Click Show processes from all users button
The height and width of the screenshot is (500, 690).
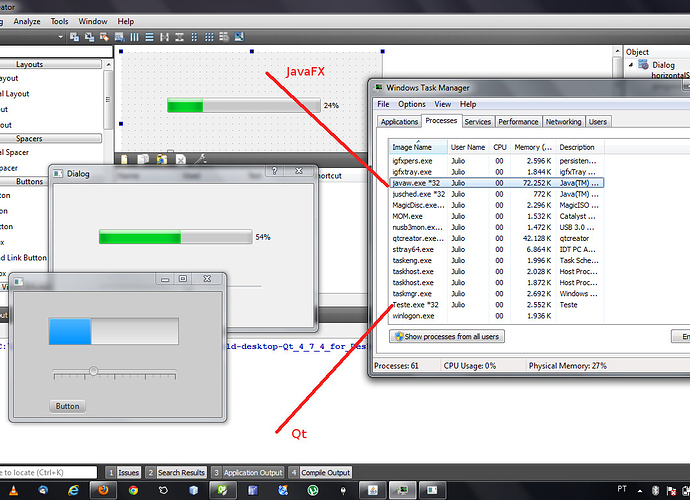pyautogui.click(x=447, y=336)
